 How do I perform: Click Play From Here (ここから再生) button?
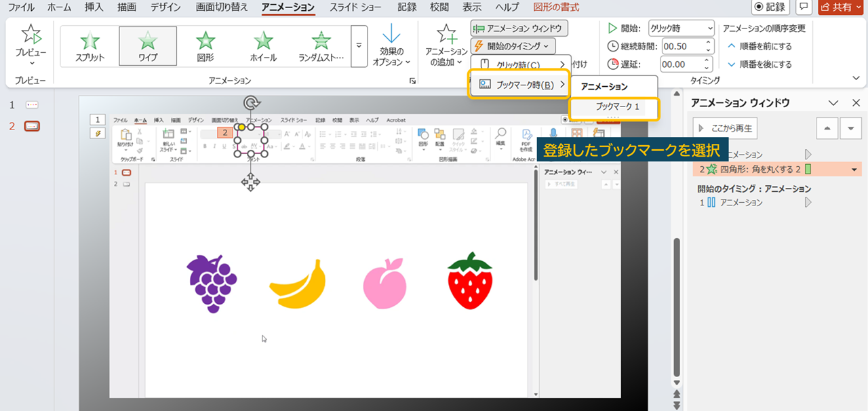coord(724,128)
